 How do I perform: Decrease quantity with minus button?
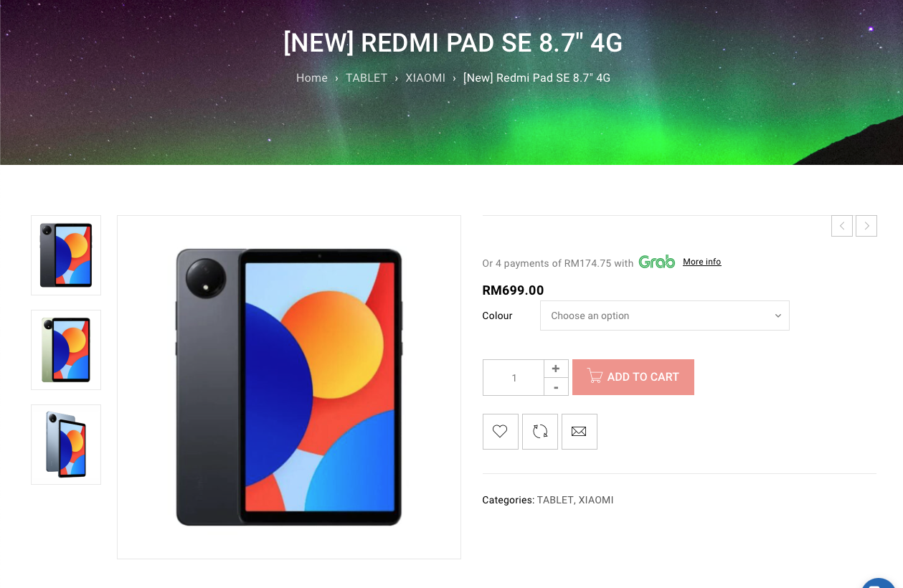coord(556,387)
